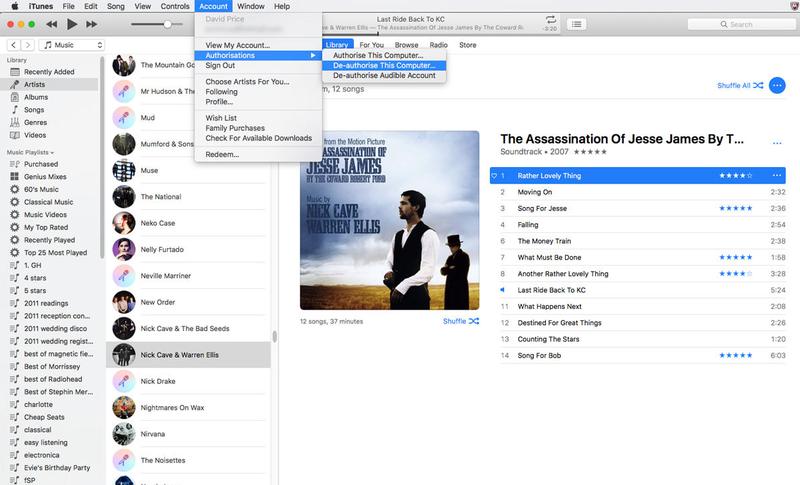Select De-authorise This Computer menu item
The height and width of the screenshot is (485, 800).
click(384, 65)
